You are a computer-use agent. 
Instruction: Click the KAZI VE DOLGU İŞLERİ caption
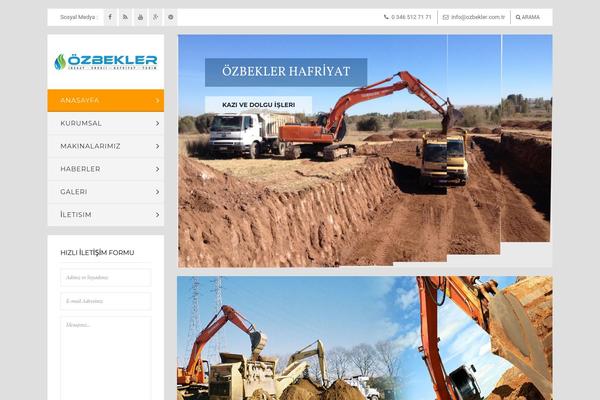click(x=259, y=105)
